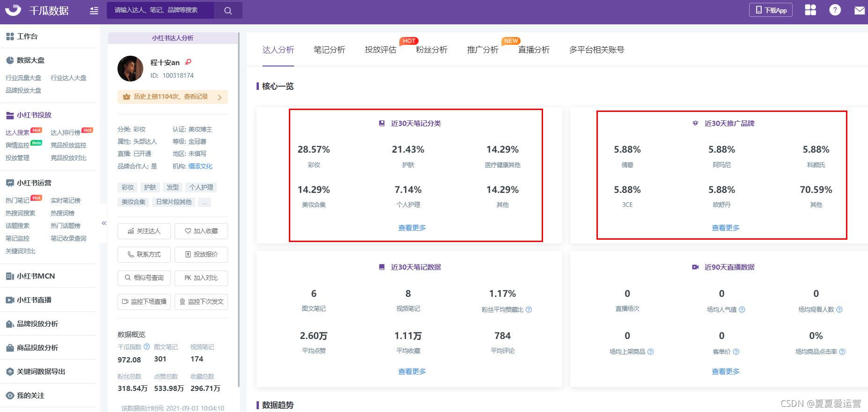Open the apps grid icon in header
Image resolution: width=868 pixels, height=412 pixels.
point(810,10)
